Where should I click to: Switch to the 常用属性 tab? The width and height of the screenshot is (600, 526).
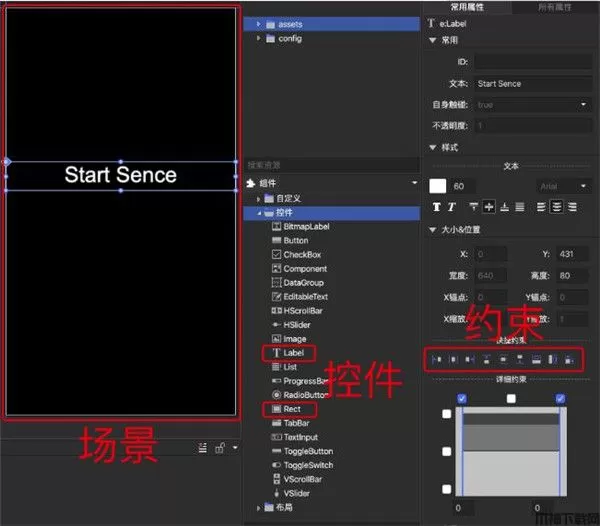(467, 7)
